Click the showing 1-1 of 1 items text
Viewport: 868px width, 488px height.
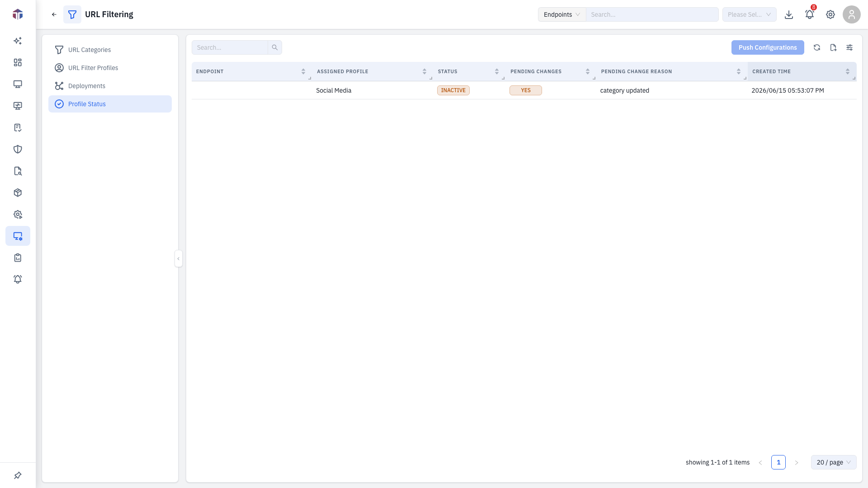tap(717, 462)
